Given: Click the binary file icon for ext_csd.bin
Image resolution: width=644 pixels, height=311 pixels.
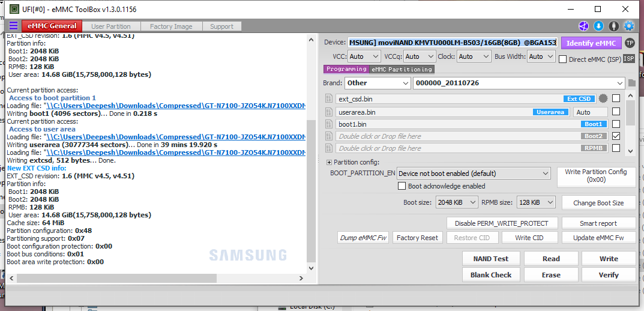Looking at the screenshot, I should tap(328, 98).
